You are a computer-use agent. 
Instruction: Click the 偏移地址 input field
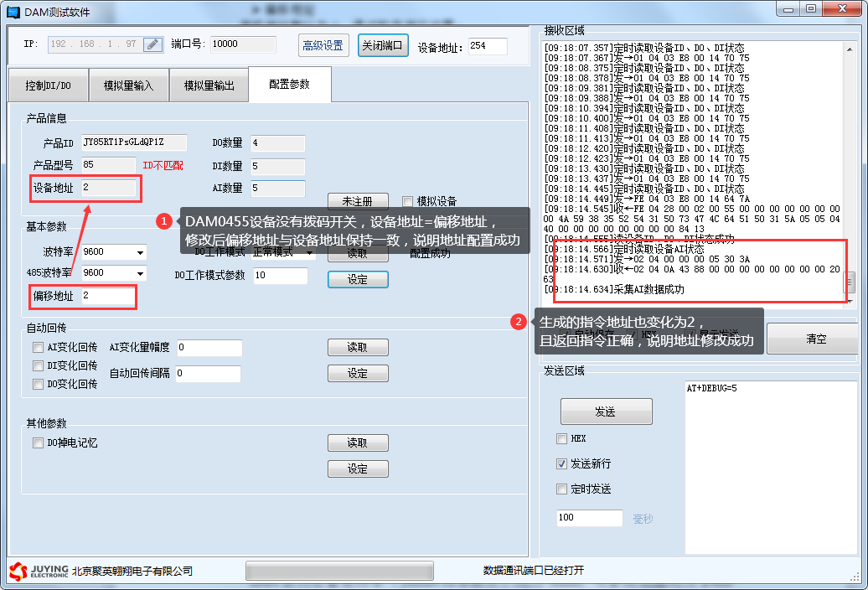(x=105, y=296)
